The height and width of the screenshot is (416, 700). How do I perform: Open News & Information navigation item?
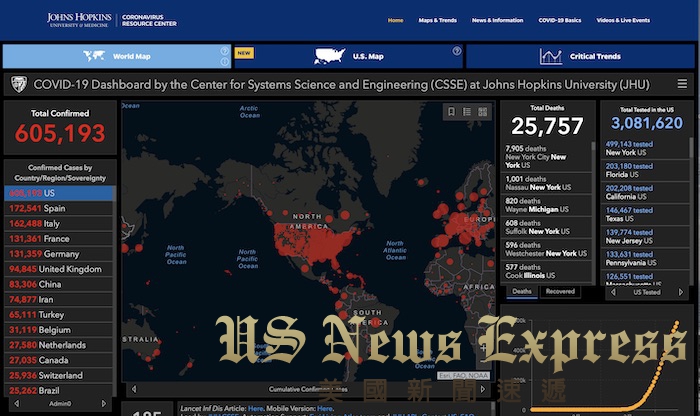(x=497, y=20)
